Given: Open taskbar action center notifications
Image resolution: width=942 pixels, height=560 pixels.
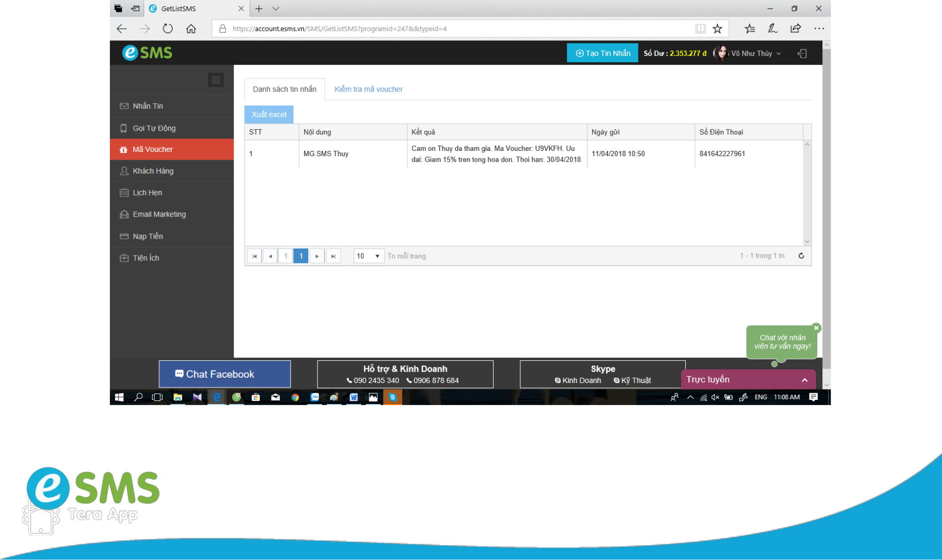Looking at the screenshot, I should (813, 397).
